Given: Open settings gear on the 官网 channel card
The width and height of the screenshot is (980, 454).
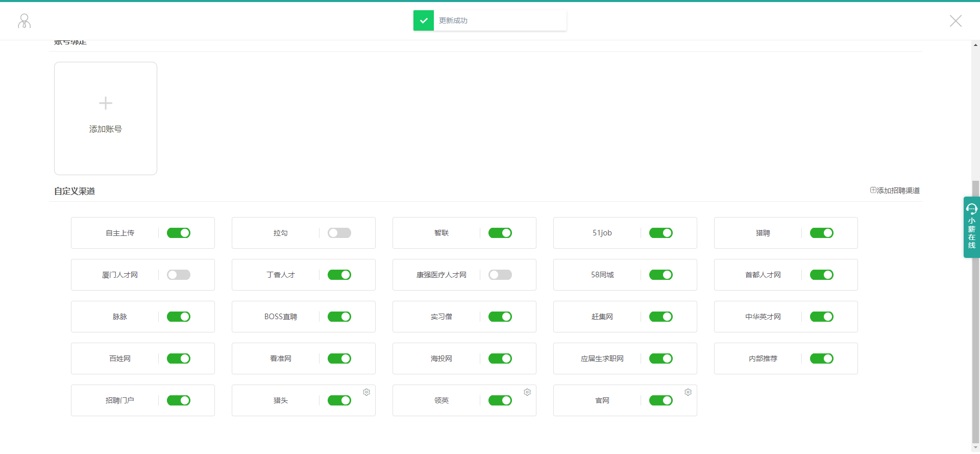Looking at the screenshot, I should [688, 392].
